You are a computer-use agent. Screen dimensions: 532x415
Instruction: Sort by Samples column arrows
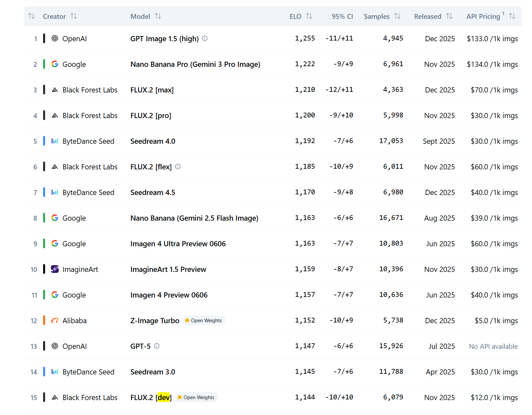(397, 16)
